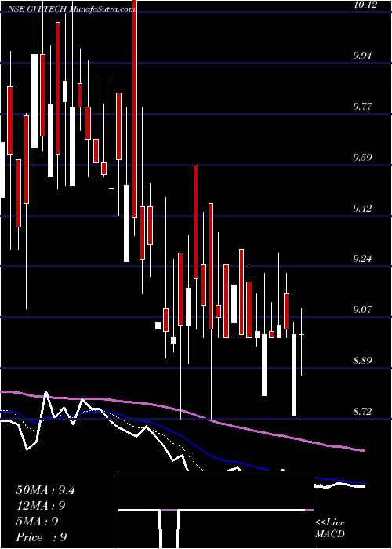This screenshot has height=549, width=392.
Task: Click the 10.12 price axis label
Action: [x=367, y=5]
